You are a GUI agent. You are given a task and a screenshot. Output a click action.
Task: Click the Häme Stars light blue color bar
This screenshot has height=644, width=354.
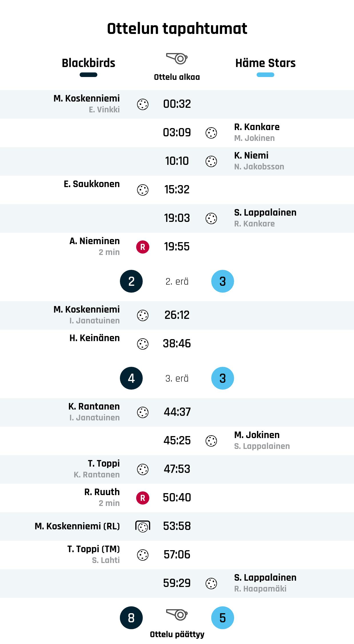click(x=265, y=75)
